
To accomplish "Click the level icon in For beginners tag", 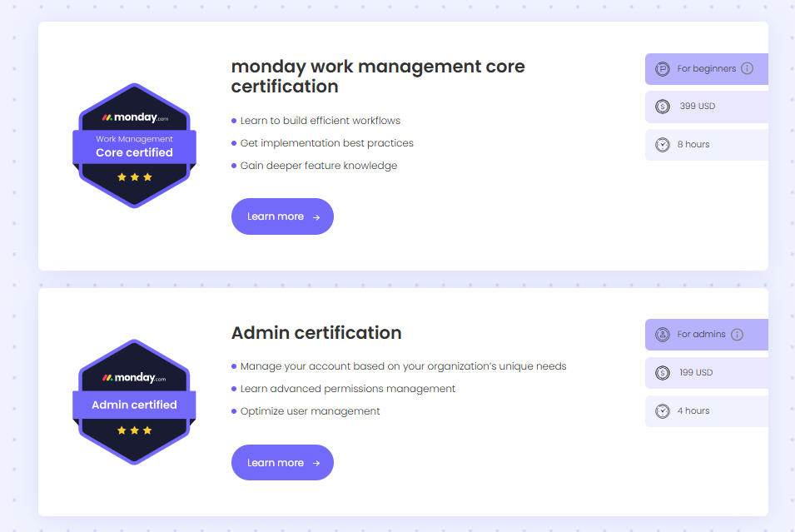I will [x=663, y=68].
